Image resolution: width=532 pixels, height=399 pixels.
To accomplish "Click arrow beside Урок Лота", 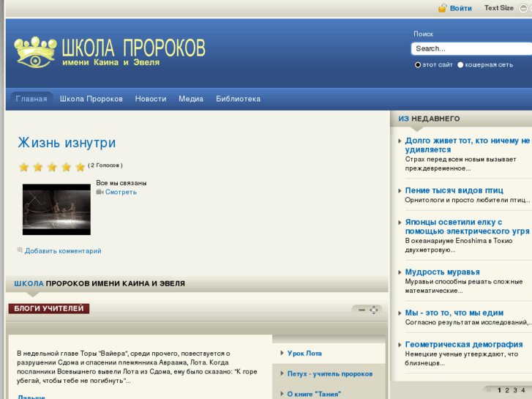I will pos(282,353).
